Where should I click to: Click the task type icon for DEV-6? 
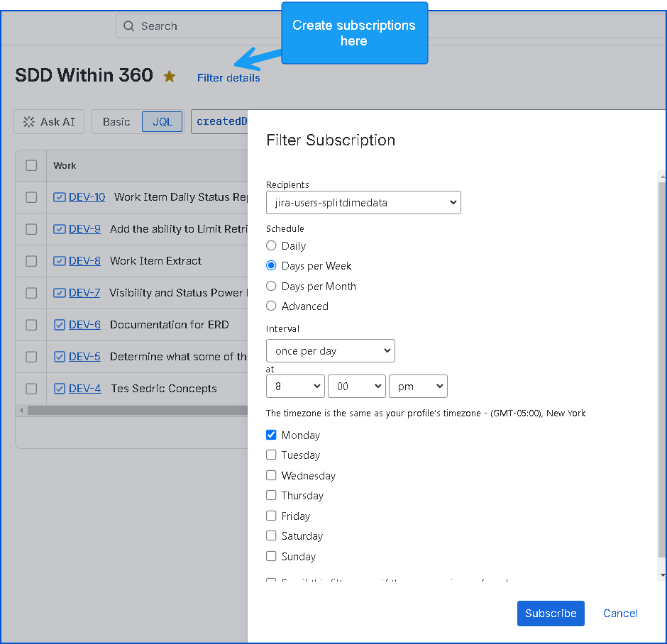click(x=59, y=325)
